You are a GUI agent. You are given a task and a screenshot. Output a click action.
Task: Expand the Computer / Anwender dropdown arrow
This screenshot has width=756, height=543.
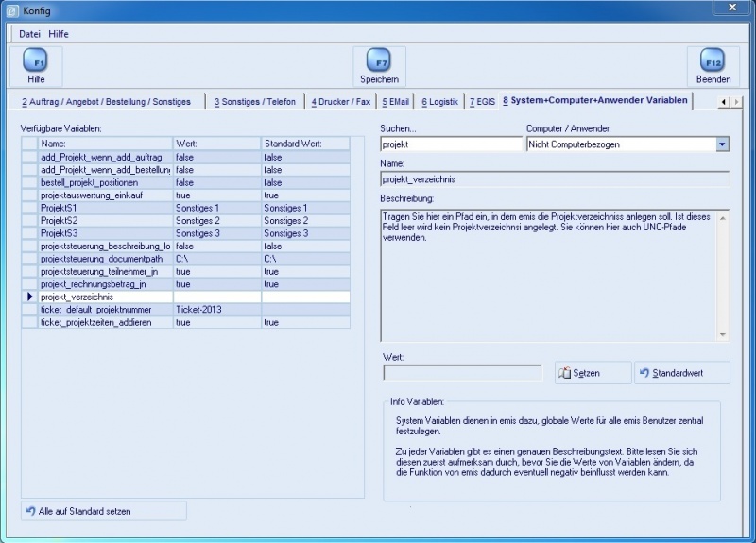pos(722,144)
